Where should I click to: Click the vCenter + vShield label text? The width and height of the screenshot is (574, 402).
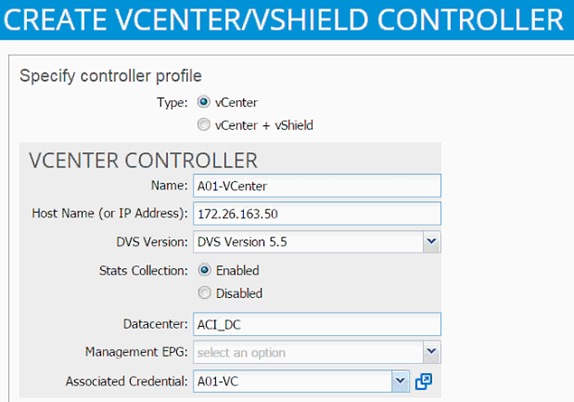[x=264, y=125]
